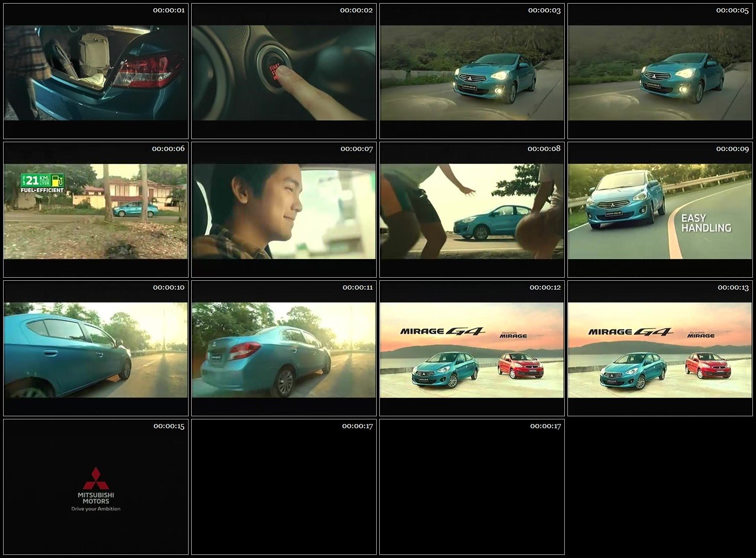The height and width of the screenshot is (558, 756).
Task: Open the frame stamped 00:00:03
Action: pyautogui.click(x=472, y=71)
